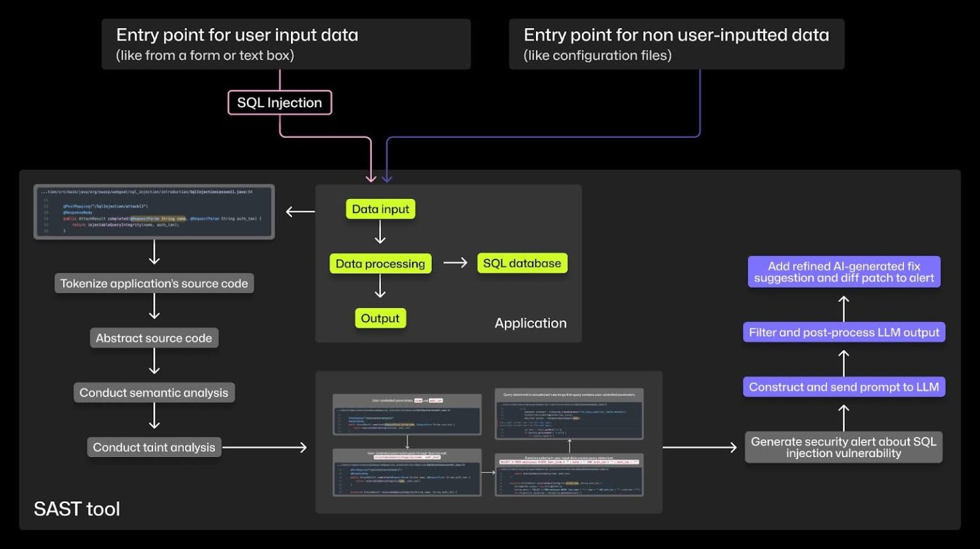
Task: Click the SQL Injection label badge
Action: coord(279,102)
